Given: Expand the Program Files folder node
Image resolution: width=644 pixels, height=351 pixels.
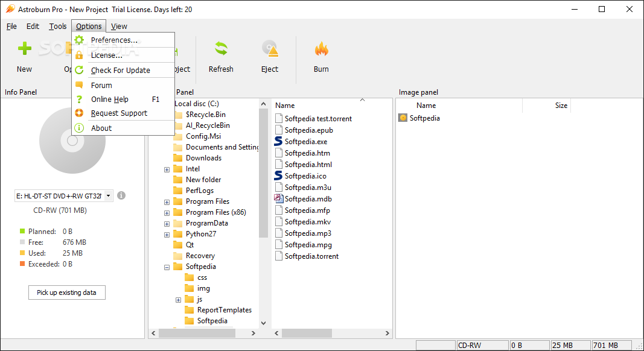Looking at the screenshot, I should (x=167, y=202).
